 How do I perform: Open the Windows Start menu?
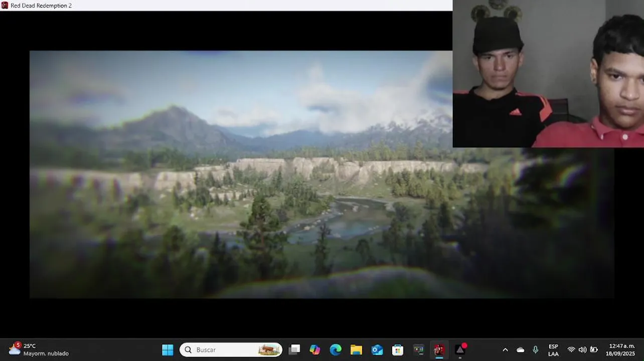168,349
